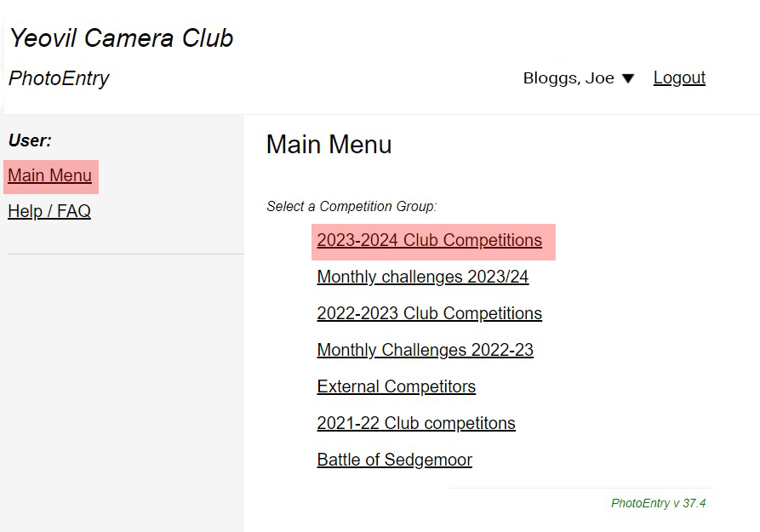
Task: Click the PhotoEntry v 37.4 version text
Action: tap(658, 503)
